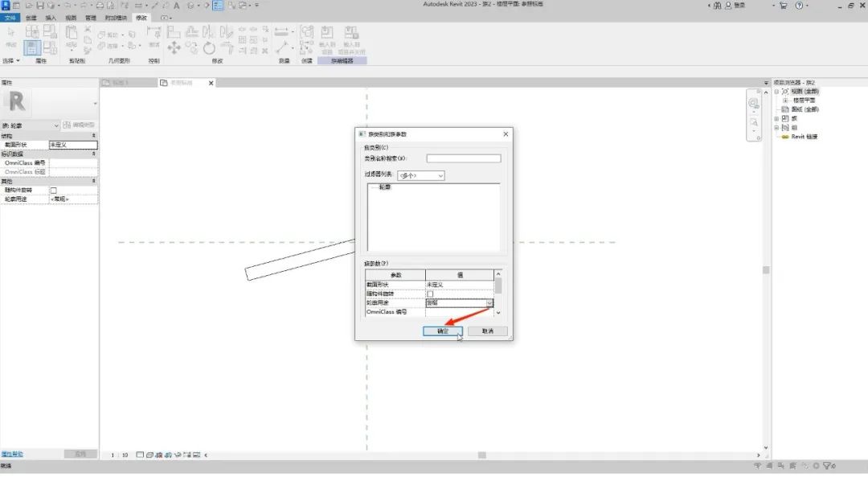Click the shopping cart icon in the title bar

784,6
